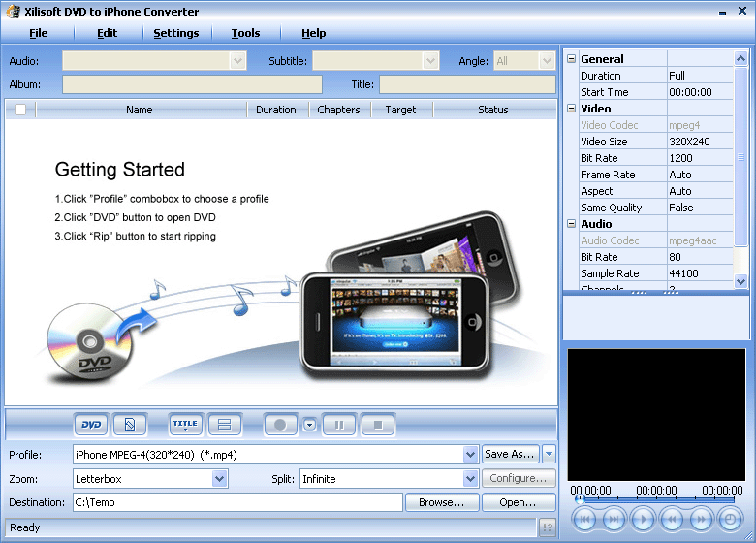Click preview player's previous track button
This screenshot has height=543, width=756.
584,520
